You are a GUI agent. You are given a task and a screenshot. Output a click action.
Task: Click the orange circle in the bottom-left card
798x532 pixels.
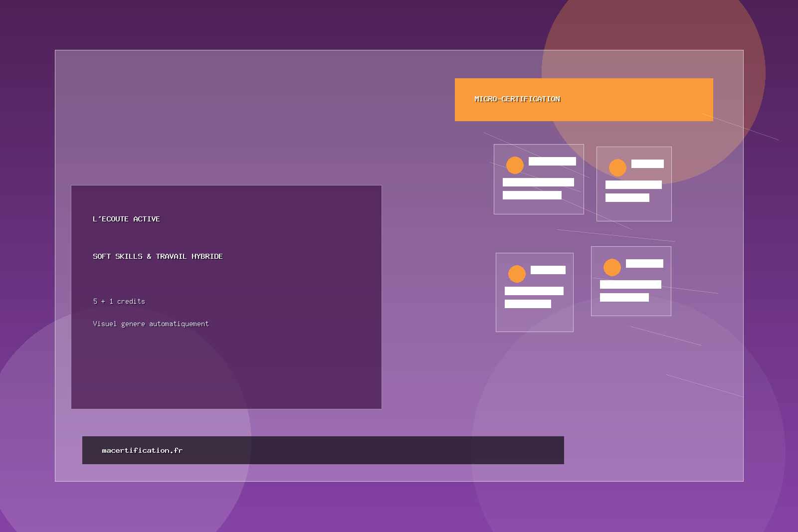click(x=517, y=274)
